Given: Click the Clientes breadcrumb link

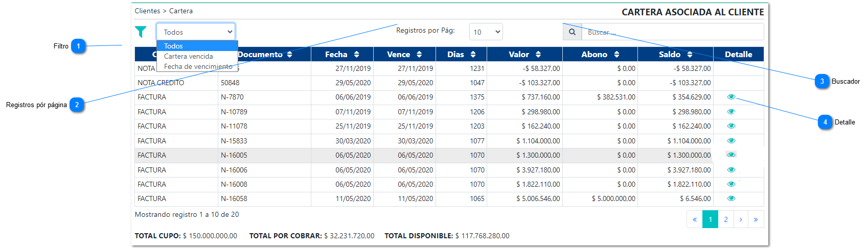Looking at the screenshot, I should (147, 11).
